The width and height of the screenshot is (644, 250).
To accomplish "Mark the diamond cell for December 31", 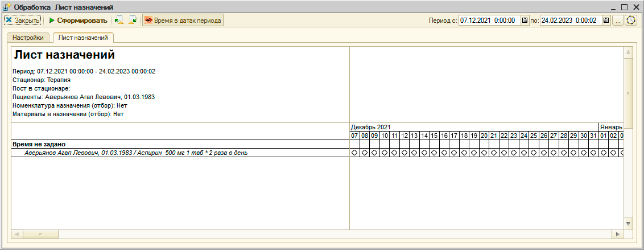I will pyautogui.click(x=593, y=153).
